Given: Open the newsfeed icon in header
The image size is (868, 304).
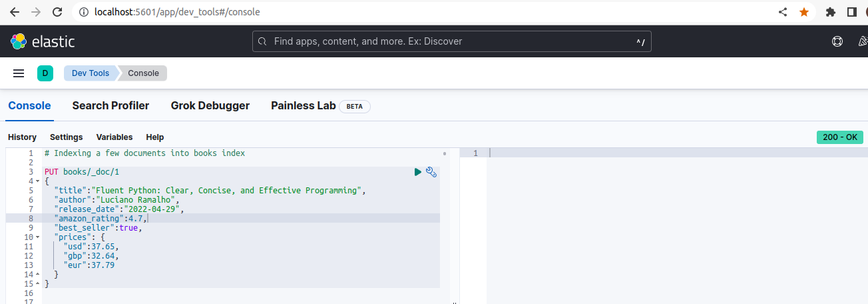Looking at the screenshot, I should coord(863,41).
